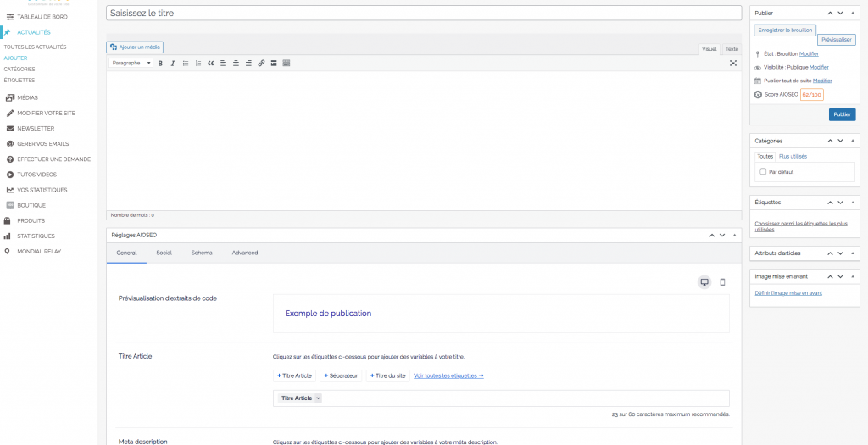The image size is (868, 445).
Task: Switch AIOSEO preview to mobile view
Action: click(x=722, y=282)
